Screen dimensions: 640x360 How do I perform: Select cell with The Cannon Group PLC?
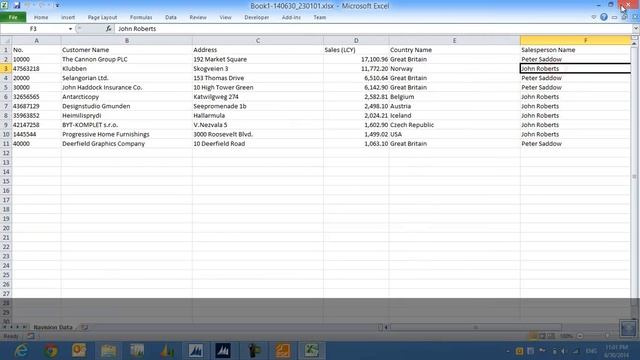tap(127, 59)
